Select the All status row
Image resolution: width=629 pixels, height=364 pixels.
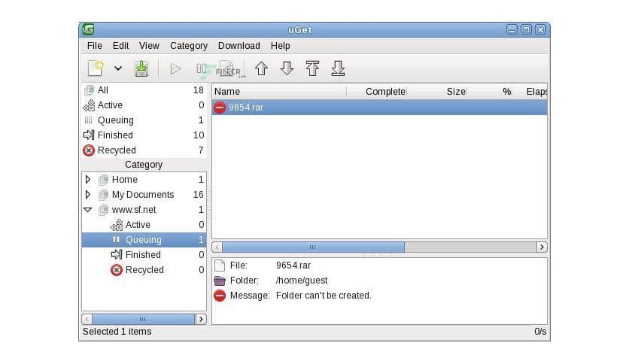point(144,90)
